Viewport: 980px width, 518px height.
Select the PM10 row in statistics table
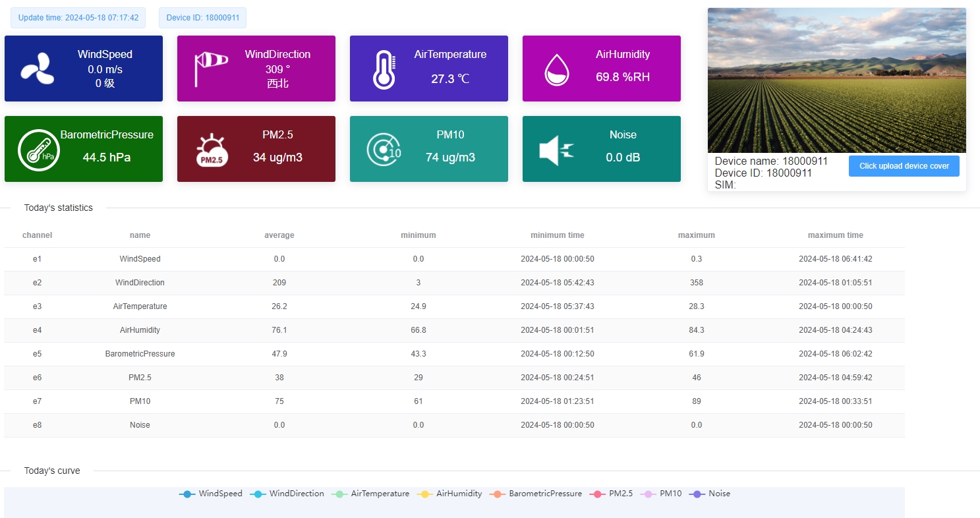[140, 401]
